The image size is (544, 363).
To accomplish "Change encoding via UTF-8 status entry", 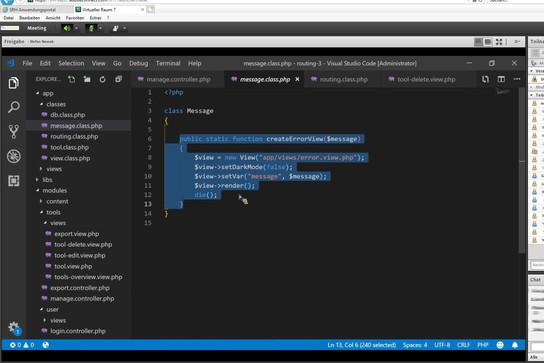I will 442,345.
